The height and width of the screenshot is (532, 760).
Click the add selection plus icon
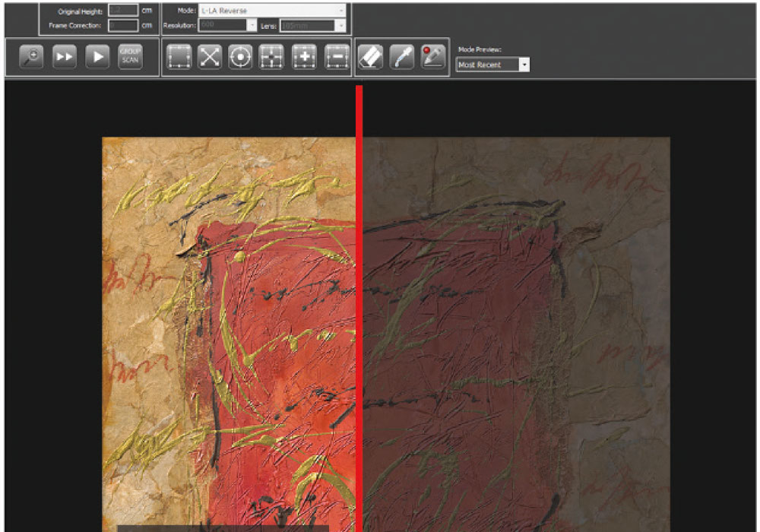click(x=305, y=57)
